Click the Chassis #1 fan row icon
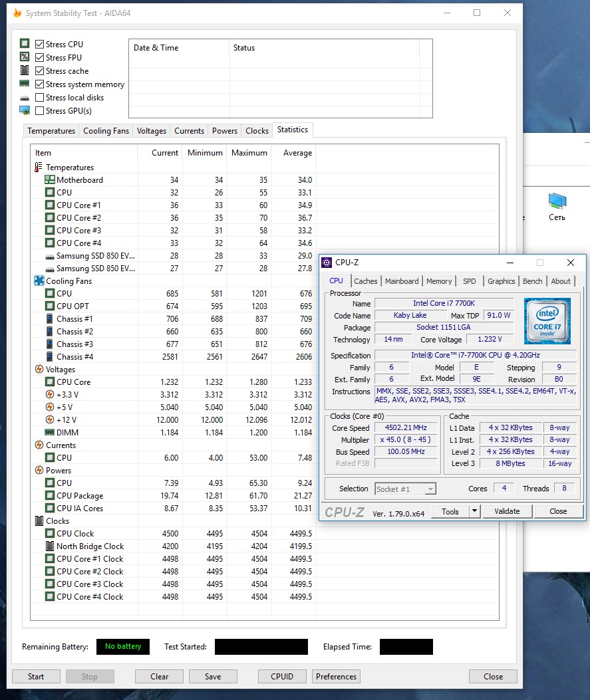The height and width of the screenshot is (700, 590). (x=50, y=318)
